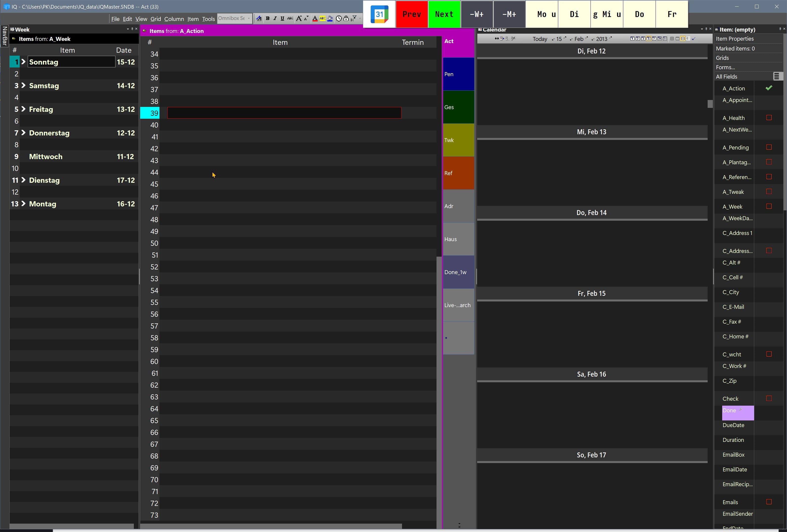Image resolution: width=787 pixels, height=532 pixels.
Task: Switch calendar to 7-day view icon
Action: pos(654,39)
